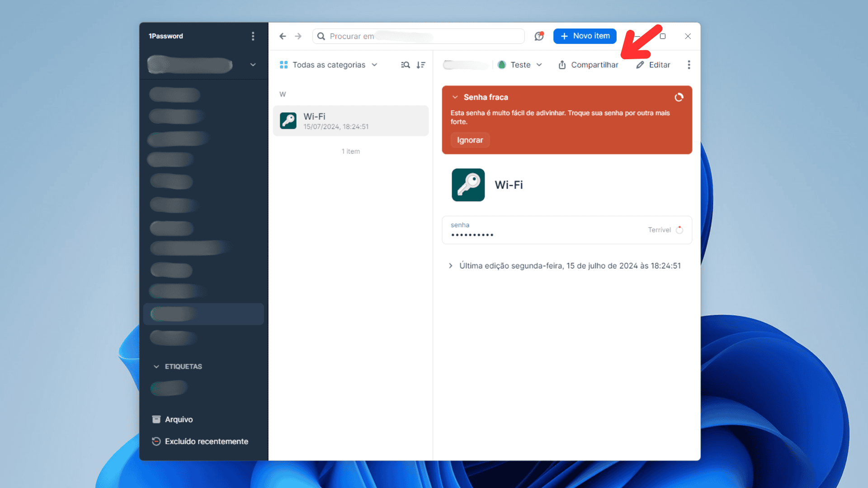Expand the Última edição details row
The width and height of the screenshot is (868, 488).
click(x=565, y=266)
